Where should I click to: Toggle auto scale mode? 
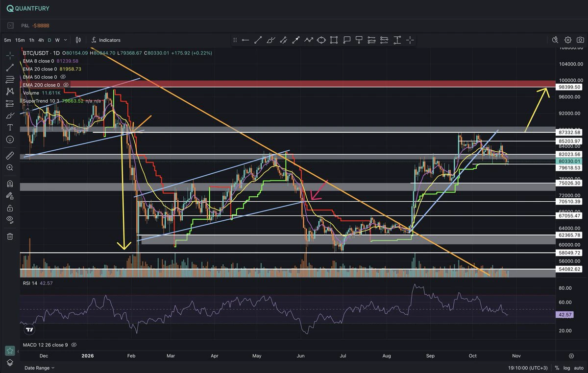click(x=578, y=368)
